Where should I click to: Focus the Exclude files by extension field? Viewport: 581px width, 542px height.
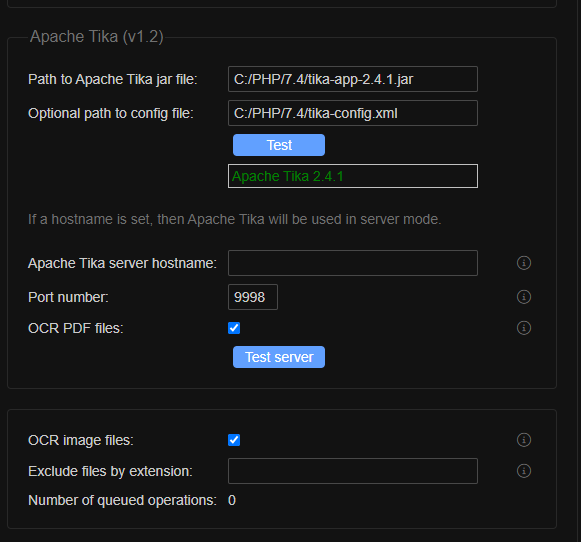pyautogui.click(x=353, y=471)
